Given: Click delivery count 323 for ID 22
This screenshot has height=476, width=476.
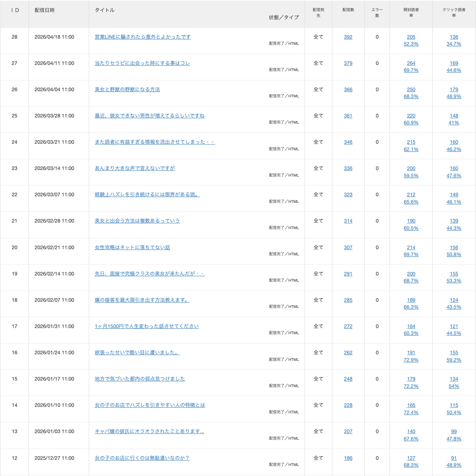Looking at the screenshot, I should click(x=348, y=195).
